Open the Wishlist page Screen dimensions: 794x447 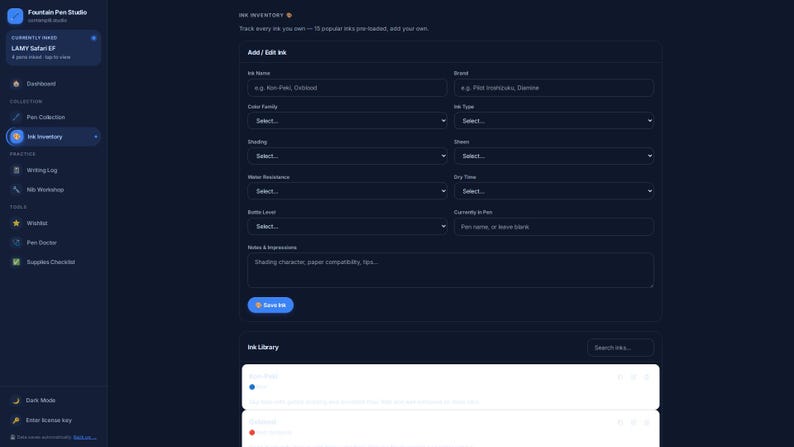coord(54,223)
